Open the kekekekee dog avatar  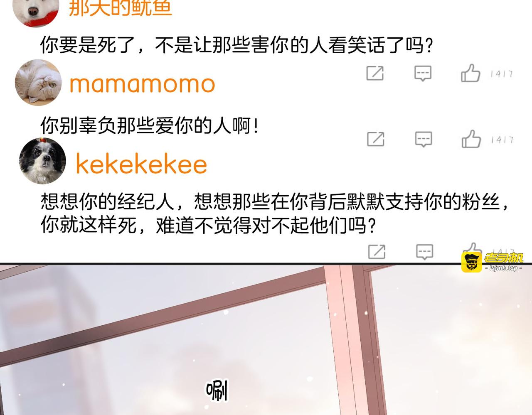(42, 161)
